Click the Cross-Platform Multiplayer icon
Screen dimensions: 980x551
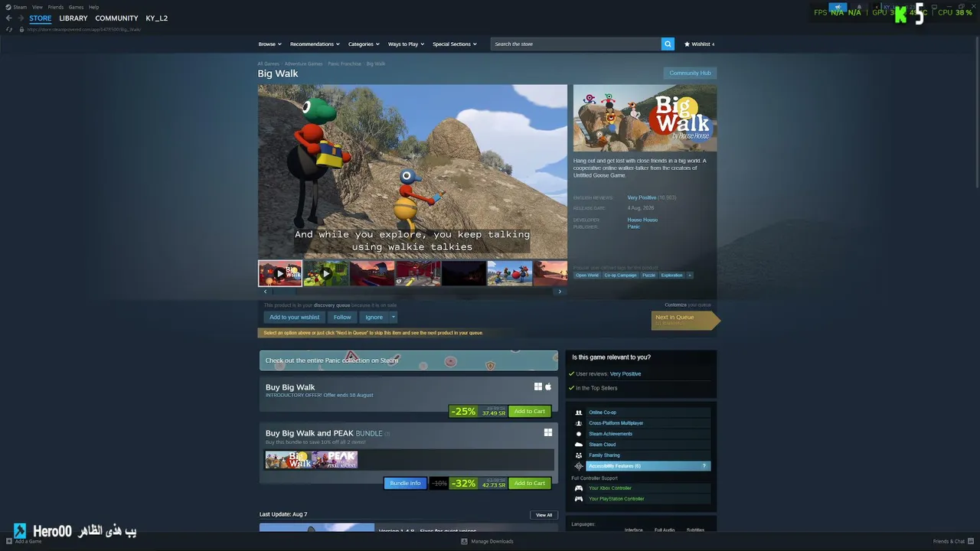tap(579, 423)
